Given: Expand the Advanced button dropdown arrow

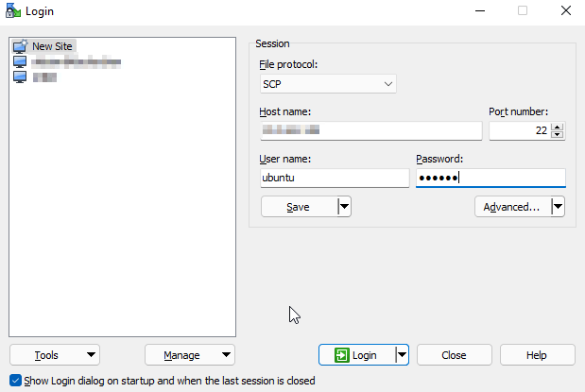Looking at the screenshot, I should pos(557,207).
